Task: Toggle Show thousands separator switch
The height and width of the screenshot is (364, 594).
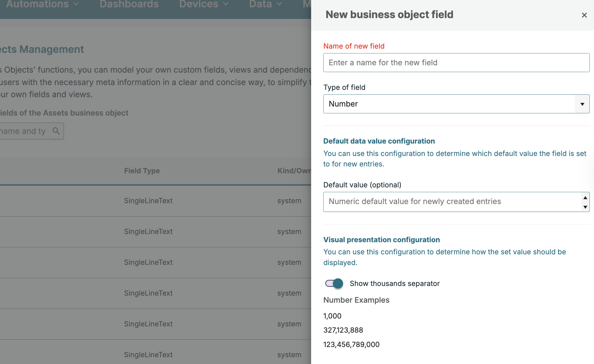Action: click(334, 283)
